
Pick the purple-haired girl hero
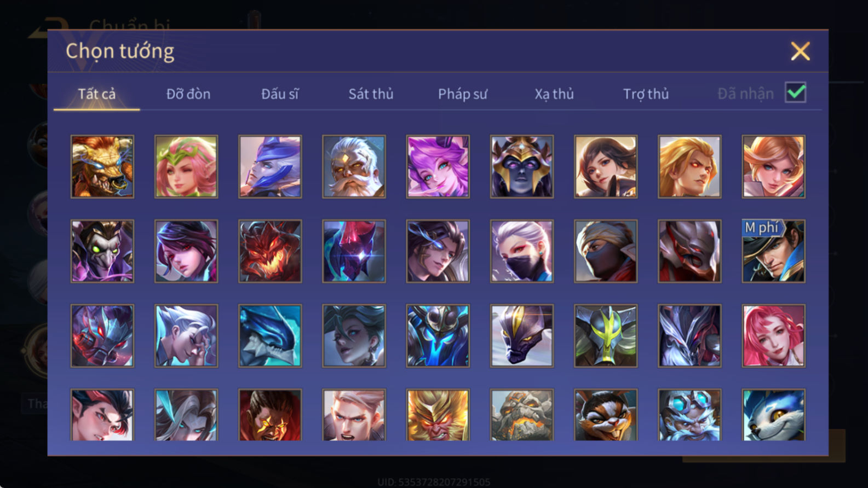coord(438,167)
